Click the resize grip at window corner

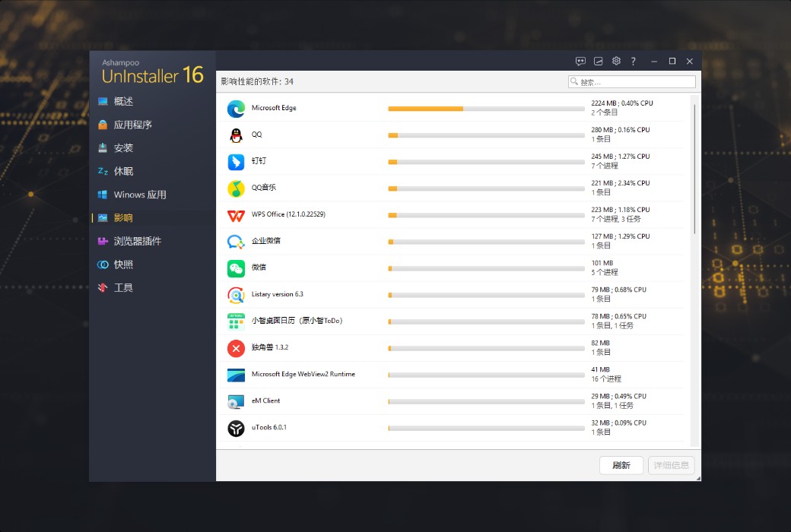click(698, 477)
